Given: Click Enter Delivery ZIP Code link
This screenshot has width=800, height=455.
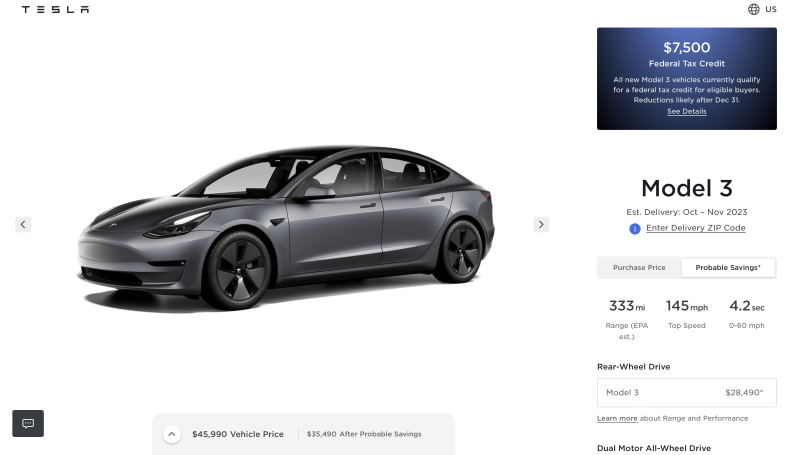Looking at the screenshot, I should [x=695, y=228].
